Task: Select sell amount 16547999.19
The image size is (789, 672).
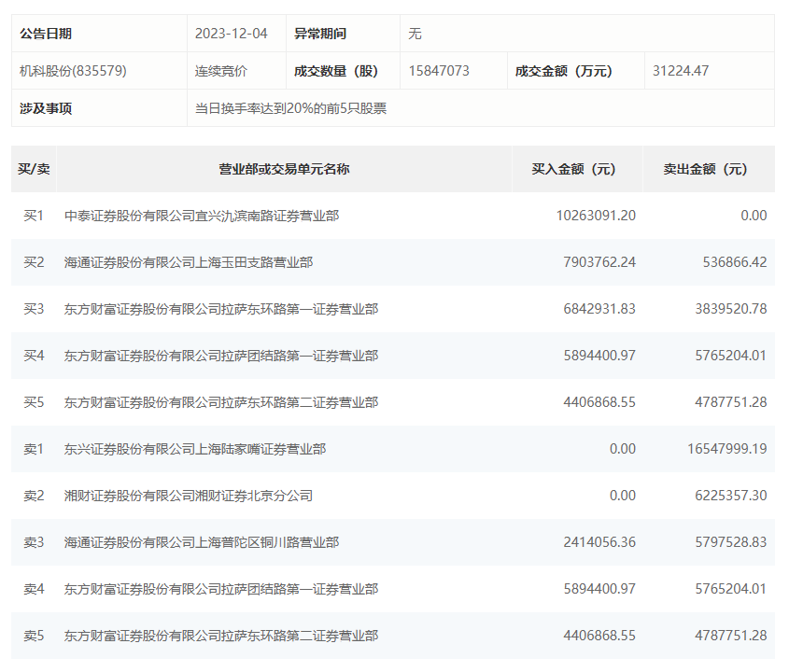Action: click(727, 449)
